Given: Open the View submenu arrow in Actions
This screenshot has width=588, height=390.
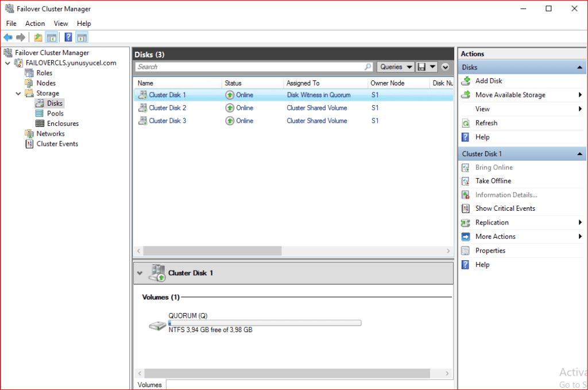Looking at the screenshot, I should coord(580,109).
